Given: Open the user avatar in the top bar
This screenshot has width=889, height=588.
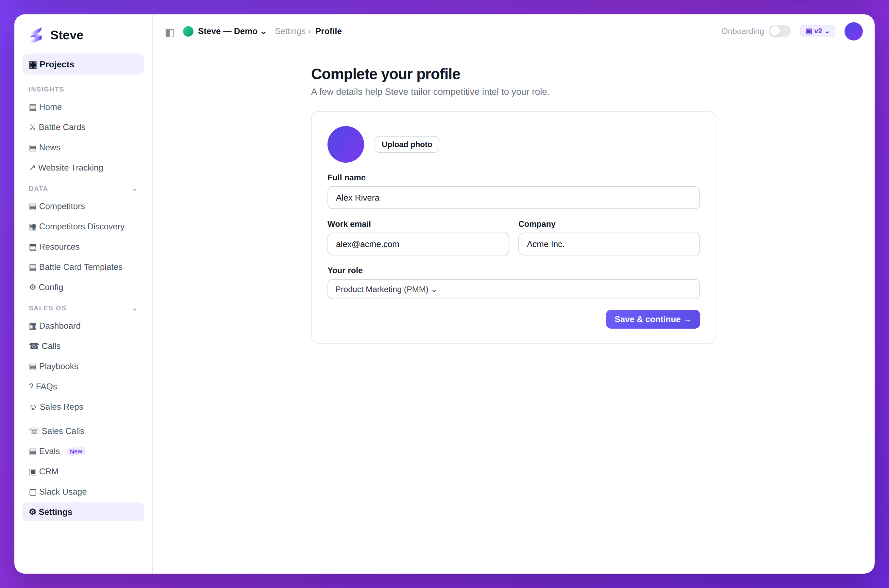Looking at the screenshot, I should point(853,31).
